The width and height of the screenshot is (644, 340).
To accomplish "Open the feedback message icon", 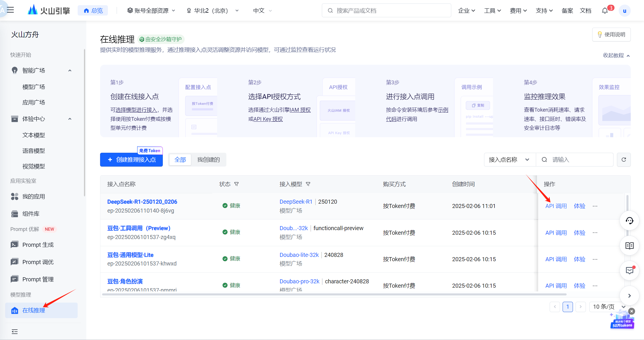I will coord(629,270).
